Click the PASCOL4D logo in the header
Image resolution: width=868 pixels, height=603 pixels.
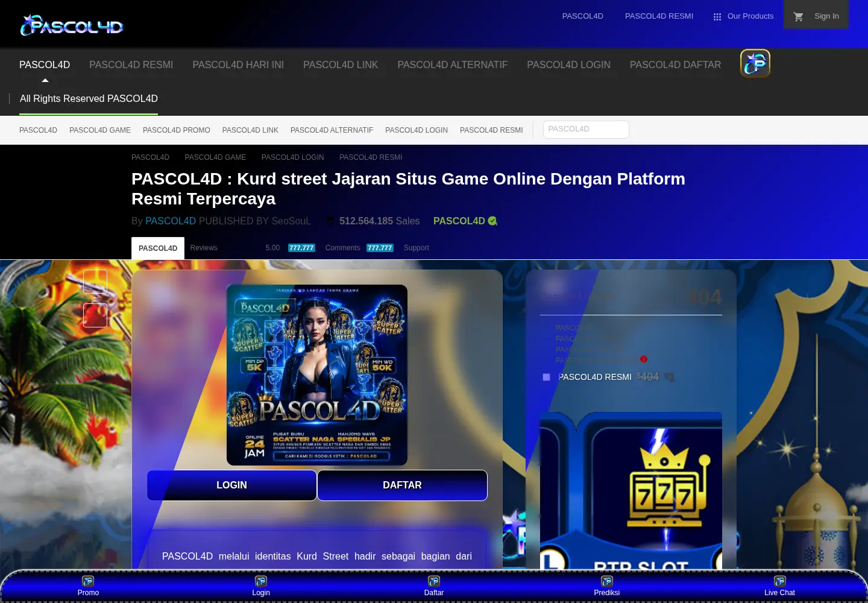pos(72,25)
